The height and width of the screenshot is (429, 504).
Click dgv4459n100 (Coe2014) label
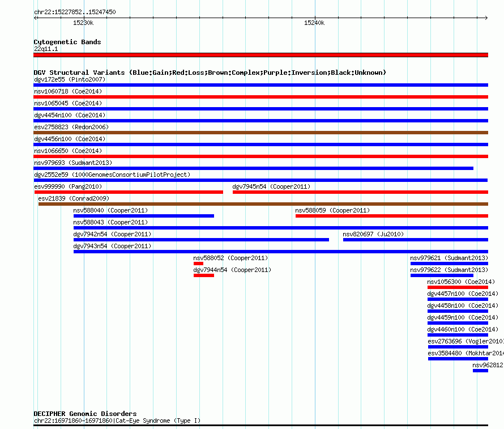463,317
